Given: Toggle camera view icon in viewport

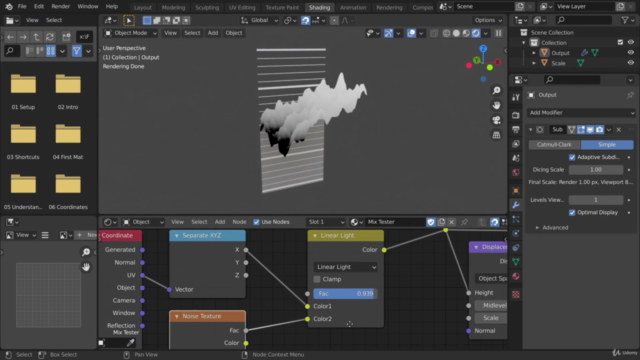Looking at the screenshot, I should [x=496, y=120].
